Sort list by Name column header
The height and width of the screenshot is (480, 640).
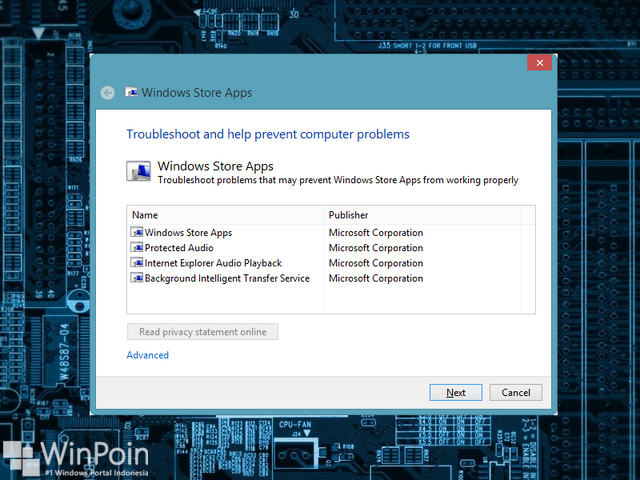[x=225, y=215]
